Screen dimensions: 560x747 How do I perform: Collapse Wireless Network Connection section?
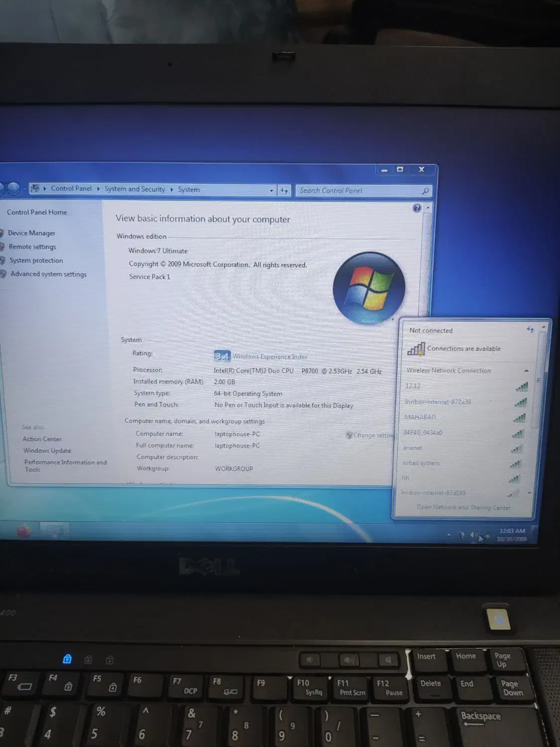[526, 371]
